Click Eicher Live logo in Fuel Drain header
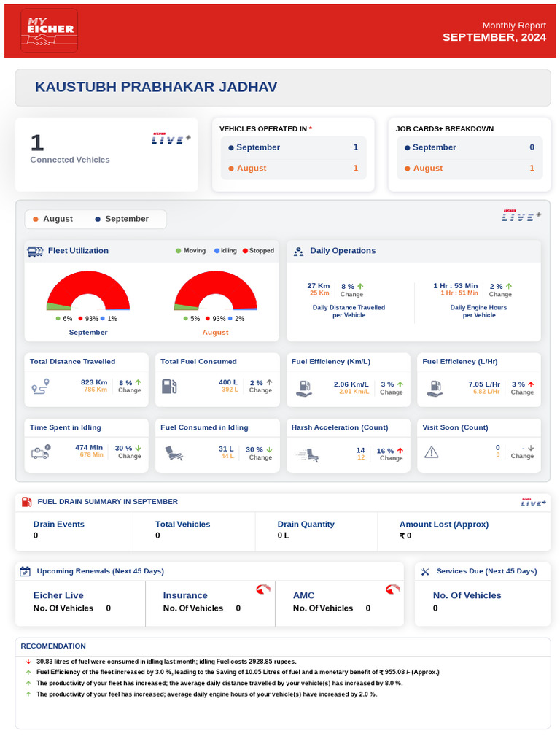 click(533, 502)
